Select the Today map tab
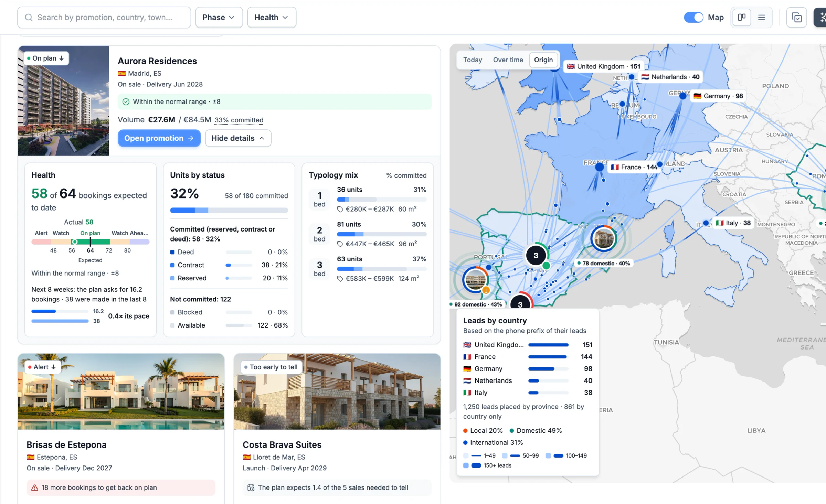This screenshot has width=826, height=504. coord(473,60)
